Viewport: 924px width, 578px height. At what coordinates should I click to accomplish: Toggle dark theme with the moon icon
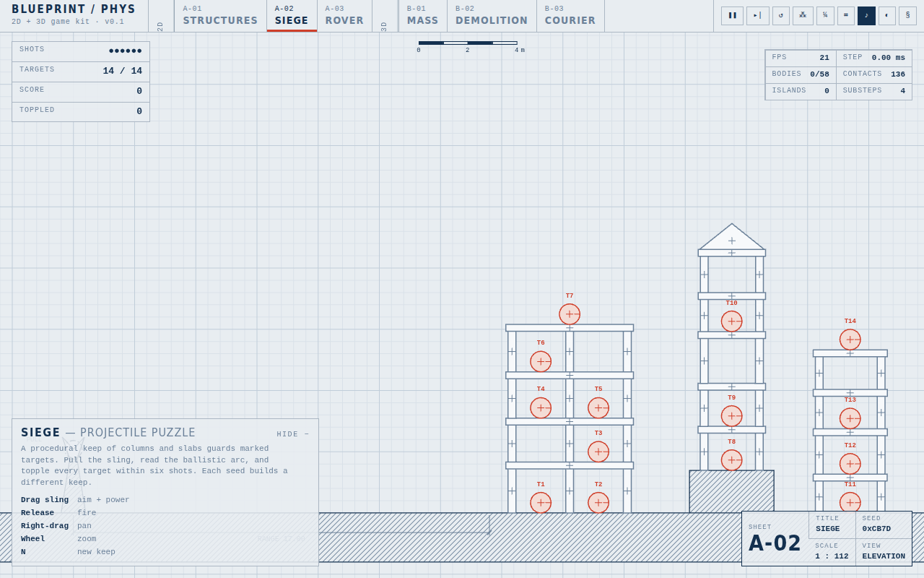[887, 16]
